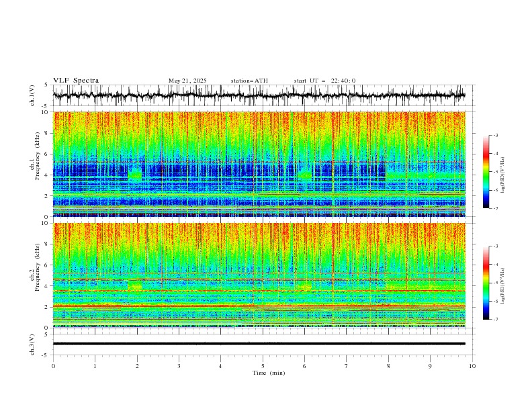Click time axis tick label "4"
The width and height of the screenshot is (532, 411).
tap(220, 366)
